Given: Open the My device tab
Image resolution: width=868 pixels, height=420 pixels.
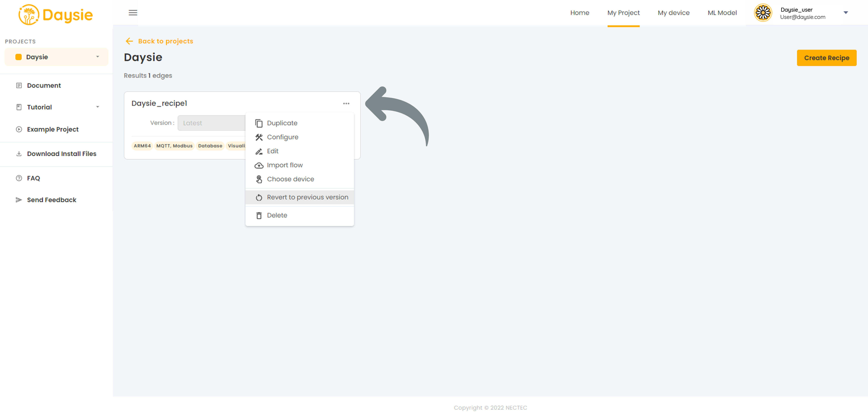Looking at the screenshot, I should (x=673, y=13).
